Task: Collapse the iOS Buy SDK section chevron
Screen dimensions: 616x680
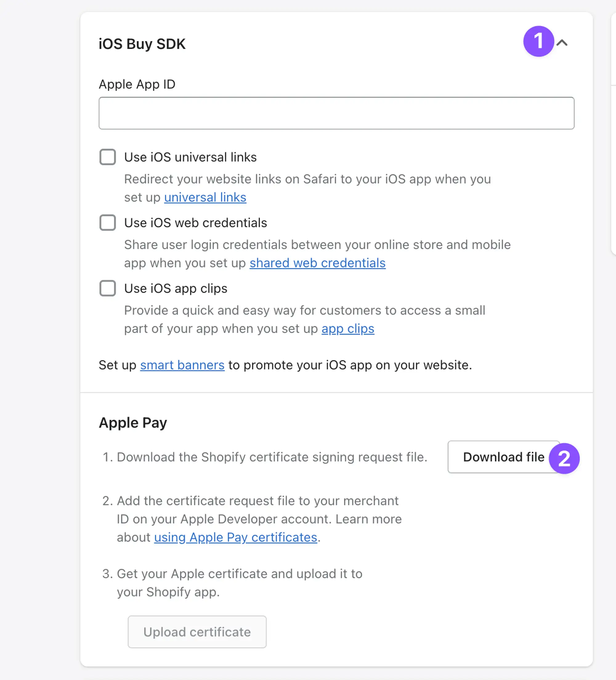Action: click(562, 43)
